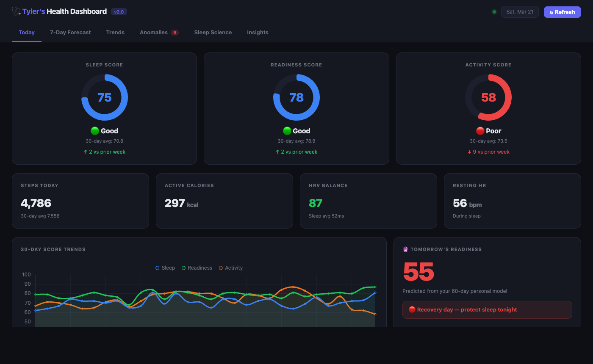
Task: Click the crystal ball icon beside Tomorrow's Readiness
Action: click(x=405, y=249)
